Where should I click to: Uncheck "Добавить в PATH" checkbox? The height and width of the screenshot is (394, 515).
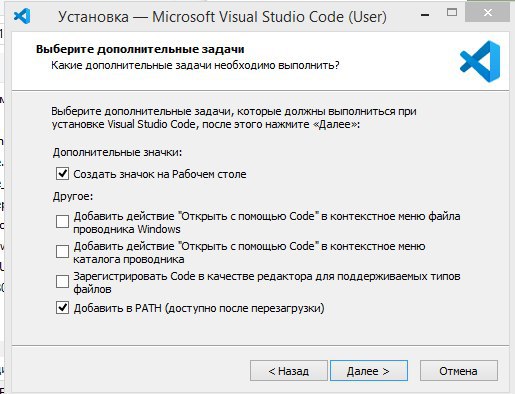click(62, 308)
